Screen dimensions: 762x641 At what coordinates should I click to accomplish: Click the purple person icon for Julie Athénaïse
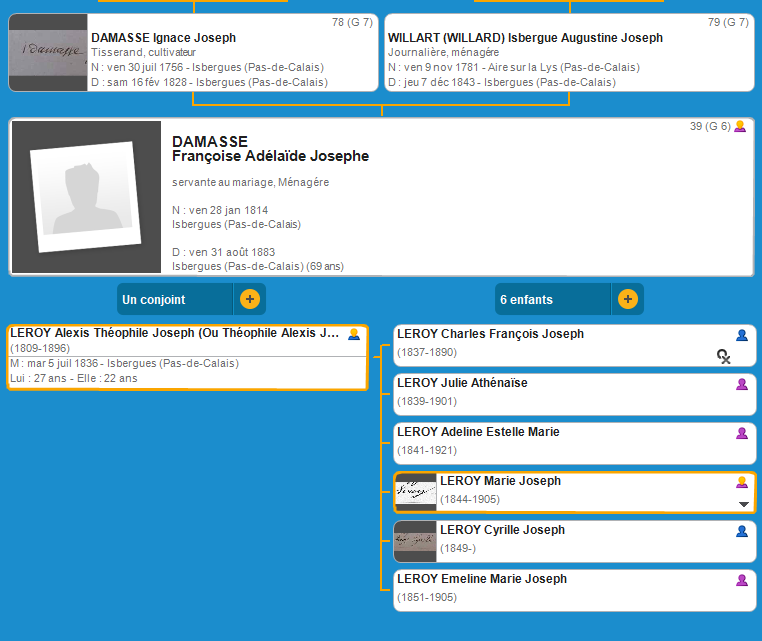[x=742, y=384]
